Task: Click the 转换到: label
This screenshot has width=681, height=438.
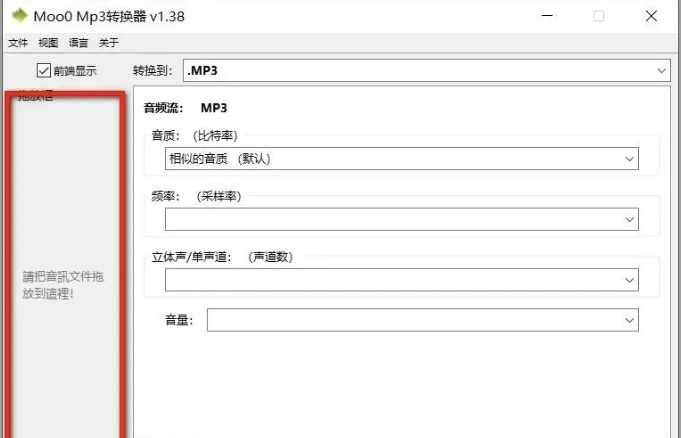Action: (152, 71)
